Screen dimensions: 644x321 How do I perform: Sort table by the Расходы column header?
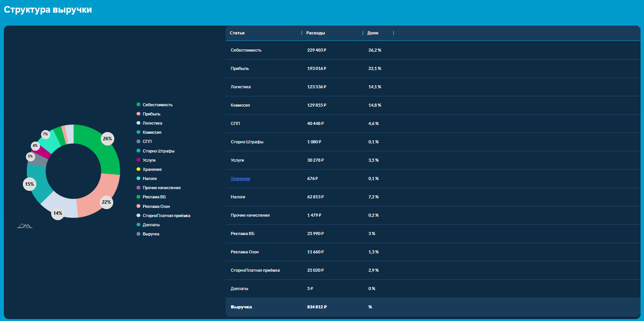[315, 33]
